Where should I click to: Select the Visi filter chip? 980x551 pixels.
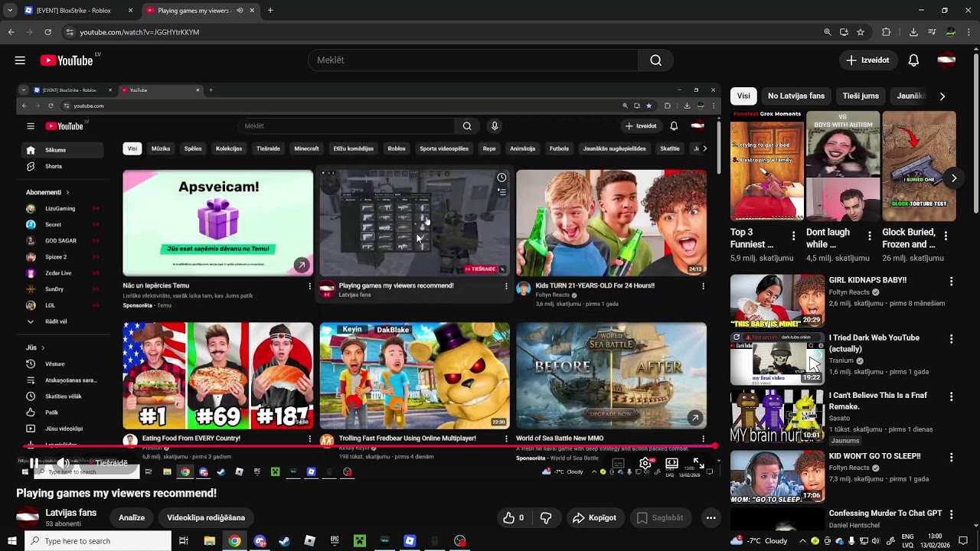(743, 96)
